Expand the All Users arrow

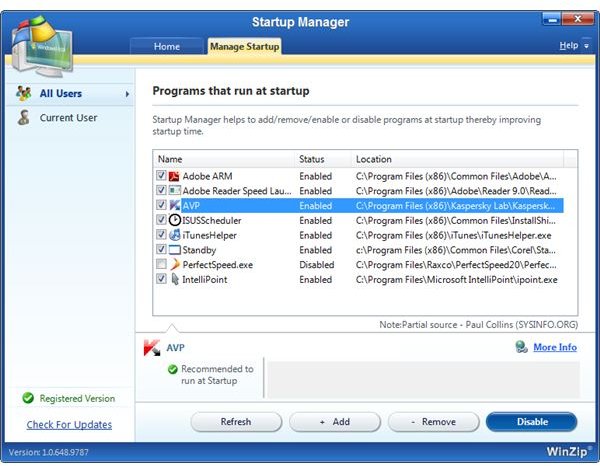point(127,94)
